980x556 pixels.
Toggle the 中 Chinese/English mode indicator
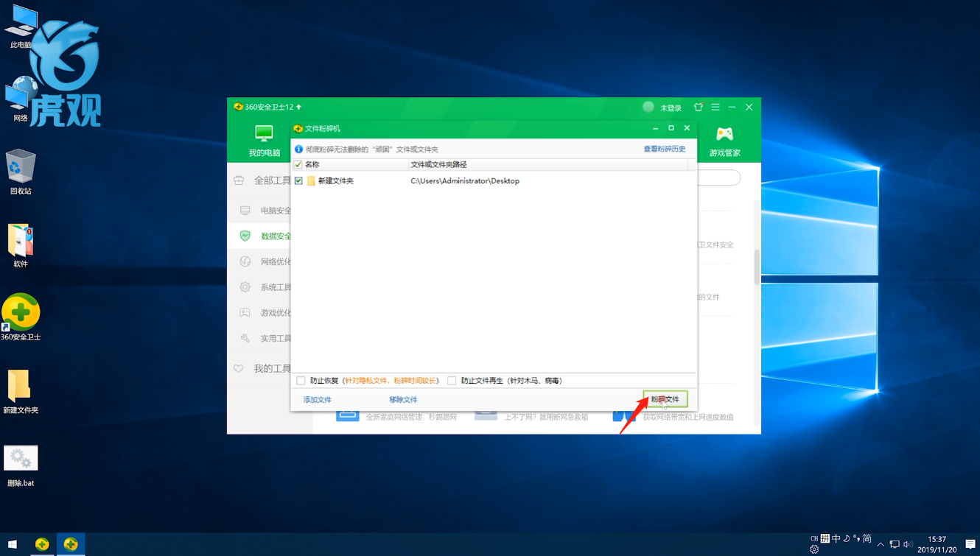point(836,538)
